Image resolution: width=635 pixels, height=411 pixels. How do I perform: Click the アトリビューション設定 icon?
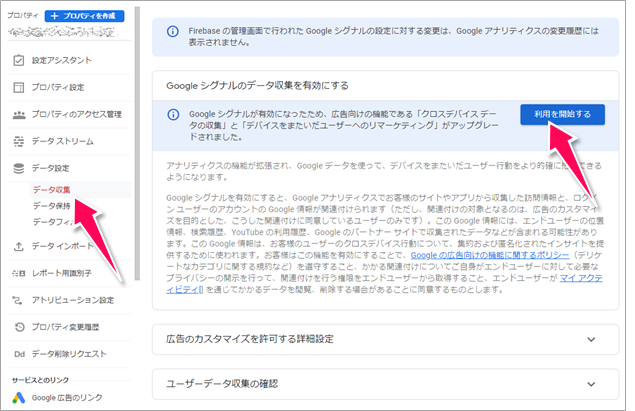tap(17, 300)
